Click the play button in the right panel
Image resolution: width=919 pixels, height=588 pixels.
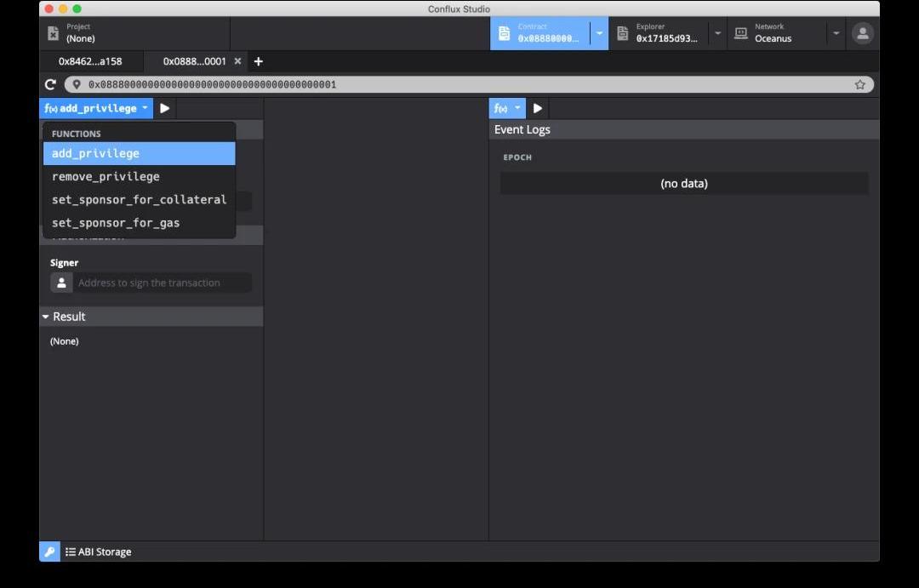pyautogui.click(x=538, y=108)
